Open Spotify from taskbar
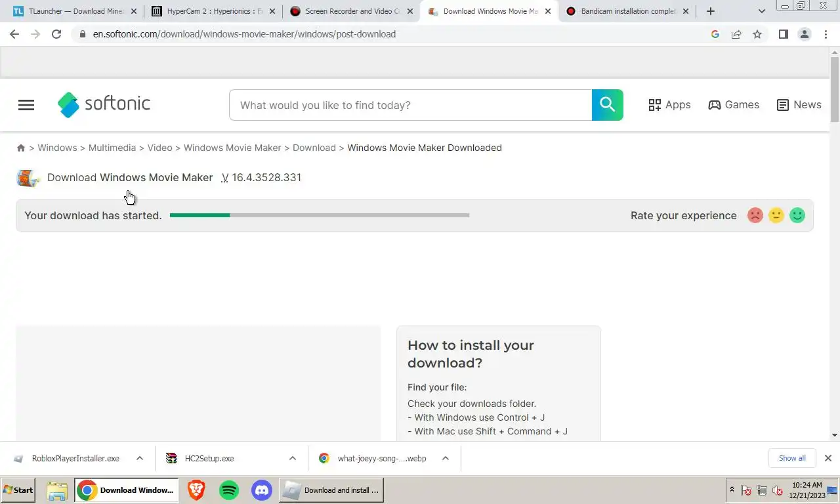Screen dimensions: 840x504 coord(229,490)
